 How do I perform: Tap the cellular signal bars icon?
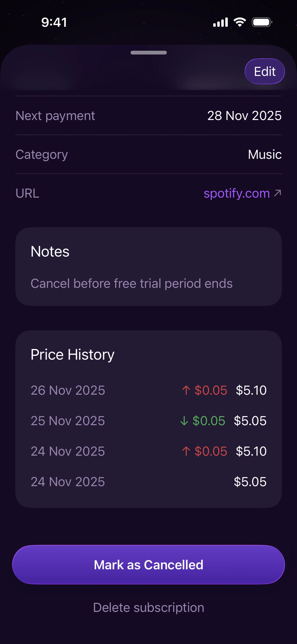(220, 22)
